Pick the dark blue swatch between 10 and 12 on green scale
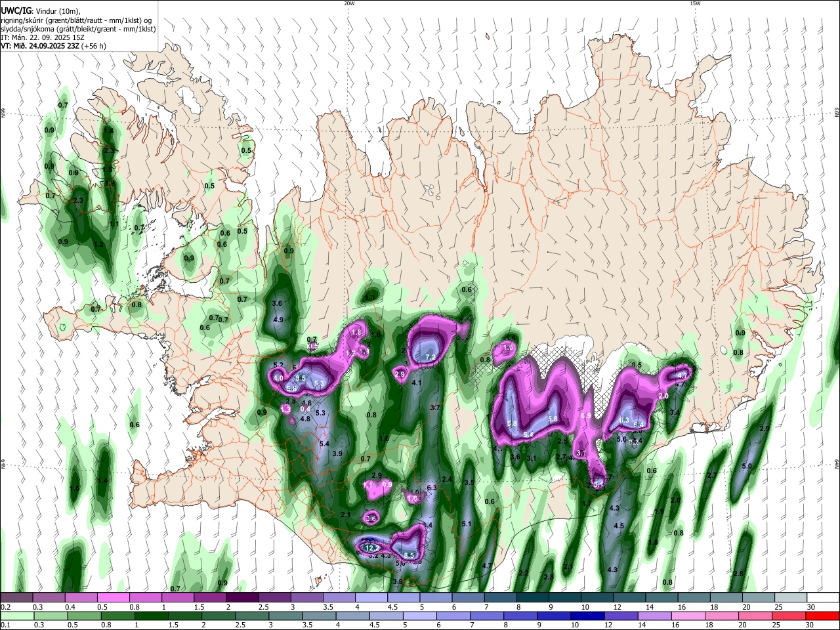This screenshot has width=840, height=630. click(587, 616)
